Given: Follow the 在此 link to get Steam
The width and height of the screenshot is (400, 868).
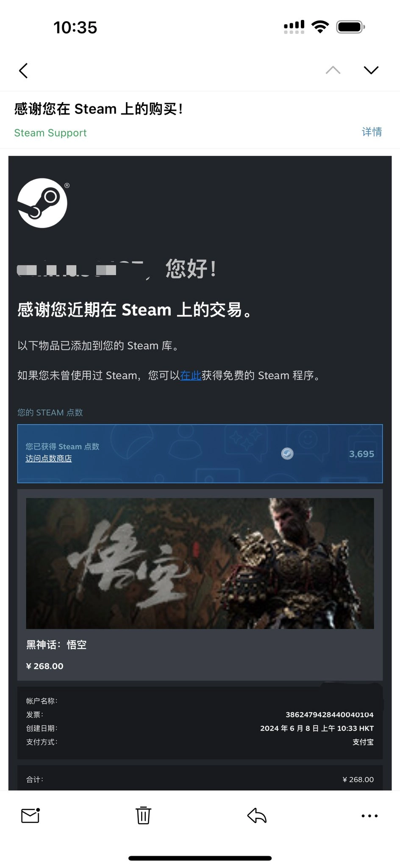Looking at the screenshot, I should point(191,376).
